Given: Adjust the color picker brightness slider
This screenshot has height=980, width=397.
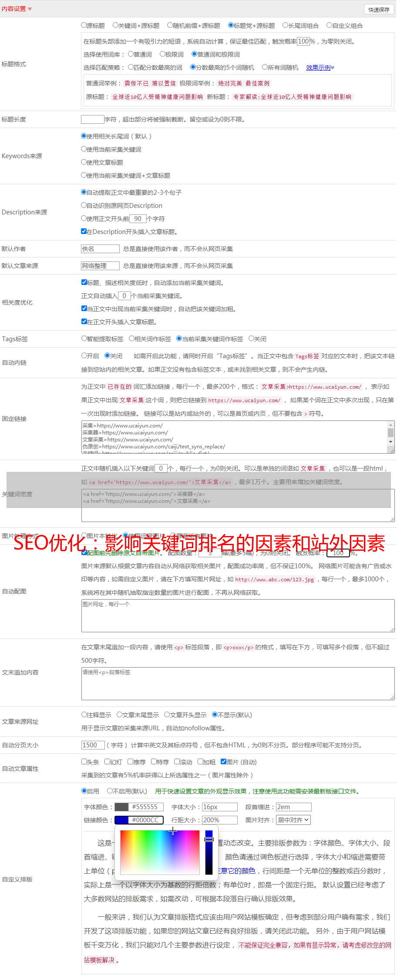Looking at the screenshot, I should click(x=209, y=852).
